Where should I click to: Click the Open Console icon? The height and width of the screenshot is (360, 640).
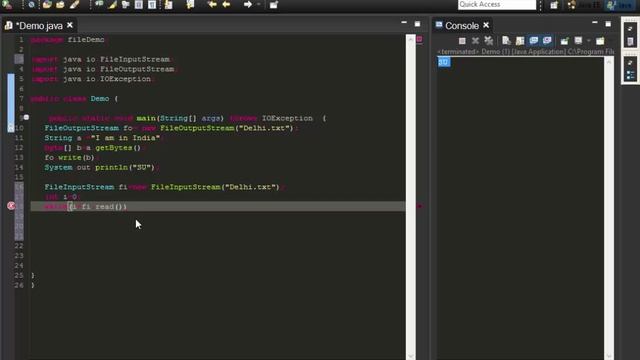(600, 40)
